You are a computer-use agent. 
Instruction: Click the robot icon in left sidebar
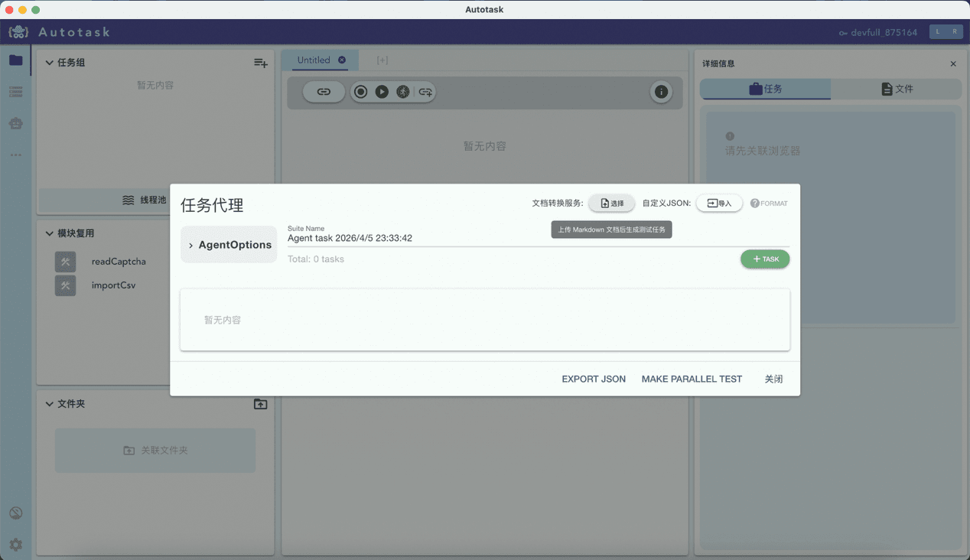(16, 123)
